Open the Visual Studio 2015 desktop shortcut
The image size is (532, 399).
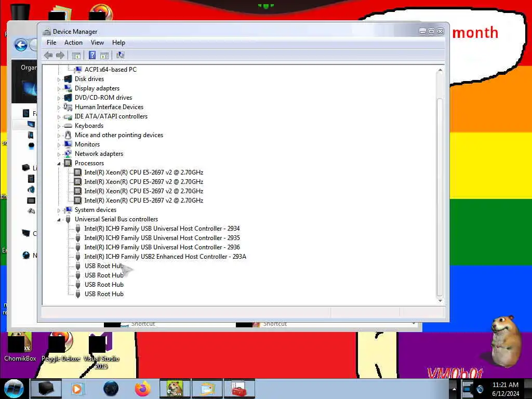tap(101, 351)
